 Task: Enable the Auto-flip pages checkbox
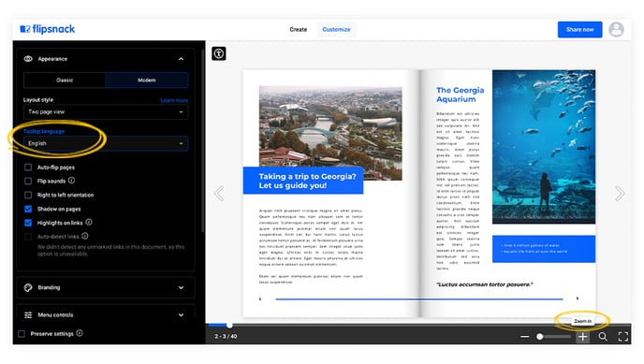click(28, 167)
